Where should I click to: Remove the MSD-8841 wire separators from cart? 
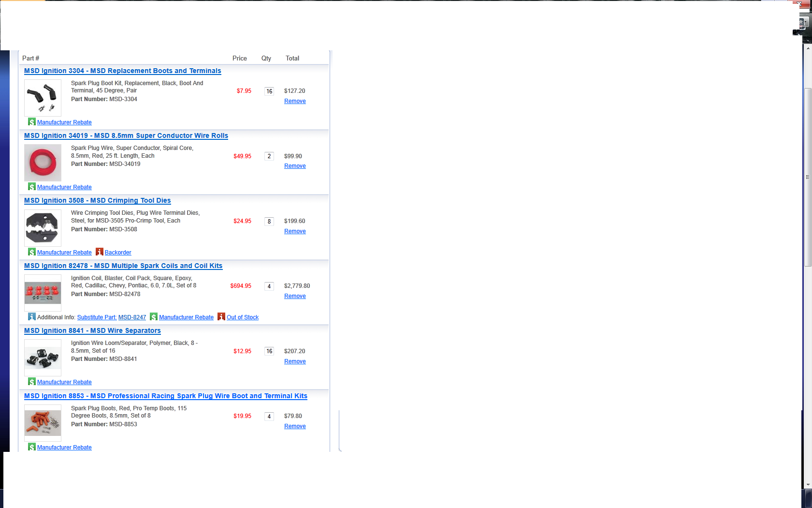point(295,361)
